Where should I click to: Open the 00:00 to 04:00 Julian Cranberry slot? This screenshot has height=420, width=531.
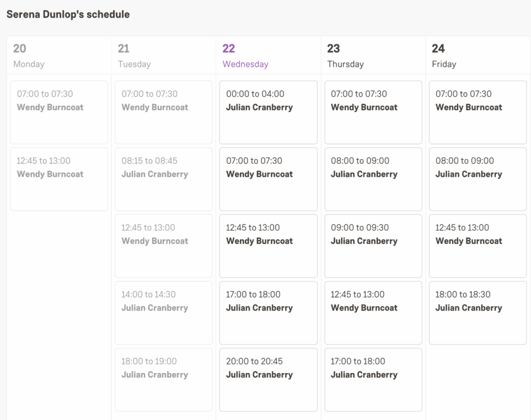tap(268, 112)
